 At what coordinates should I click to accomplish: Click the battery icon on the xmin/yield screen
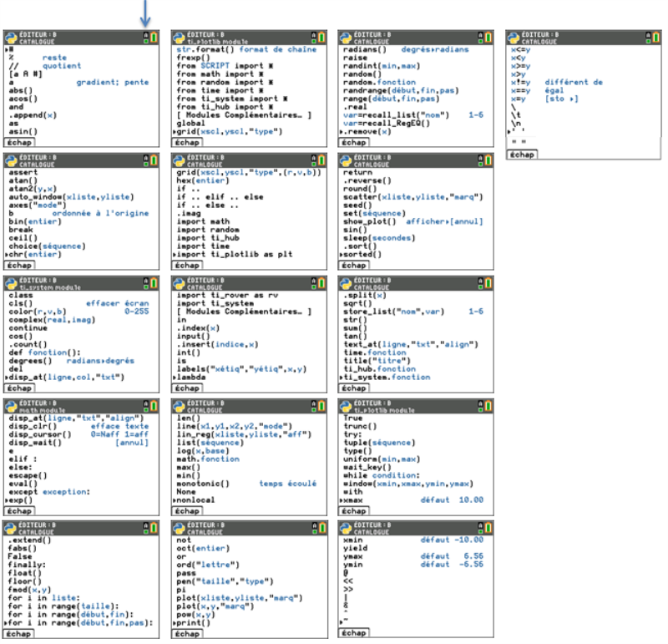coord(490,529)
